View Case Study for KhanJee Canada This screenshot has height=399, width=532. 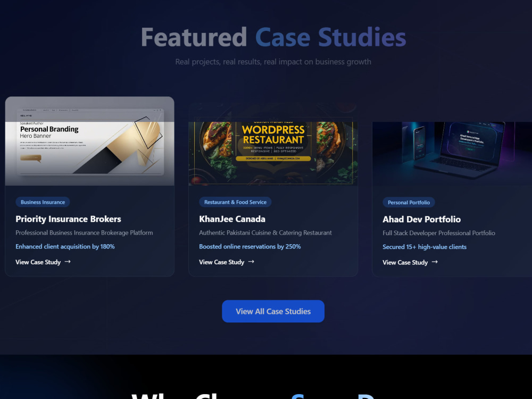[227, 262]
